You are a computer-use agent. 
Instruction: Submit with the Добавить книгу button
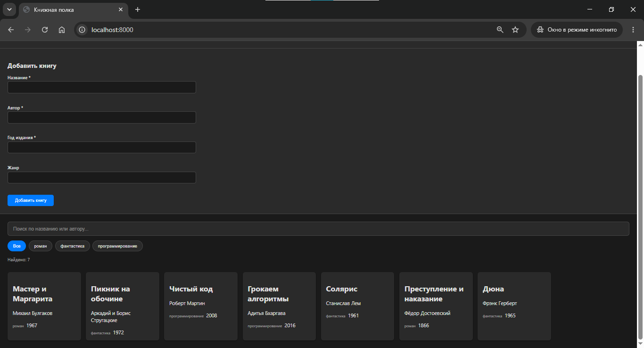tap(31, 200)
